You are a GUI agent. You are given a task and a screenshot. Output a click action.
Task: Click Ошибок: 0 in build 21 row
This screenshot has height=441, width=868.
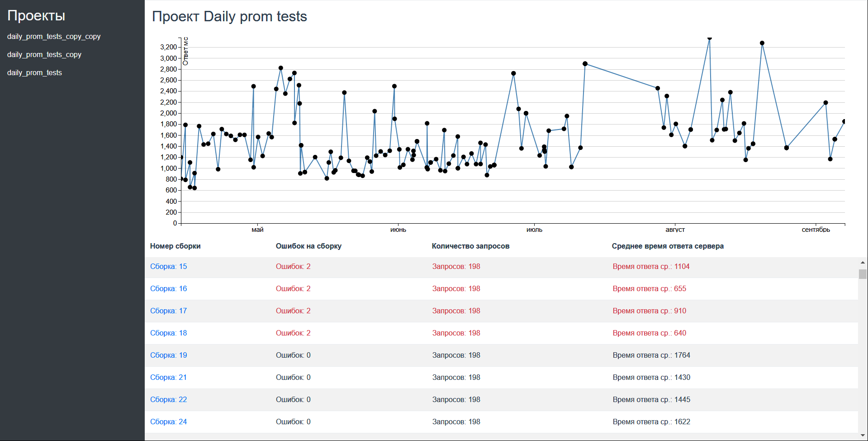coord(293,377)
